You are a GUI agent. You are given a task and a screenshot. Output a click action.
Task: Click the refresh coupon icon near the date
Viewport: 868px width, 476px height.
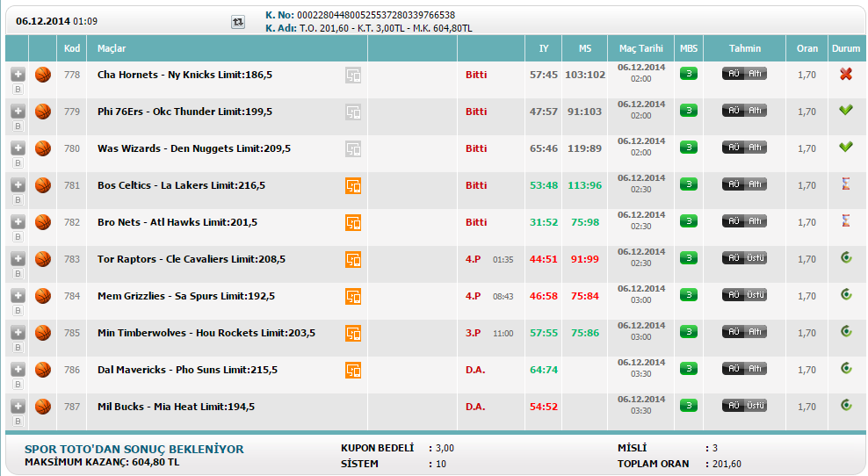(x=238, y=22)
